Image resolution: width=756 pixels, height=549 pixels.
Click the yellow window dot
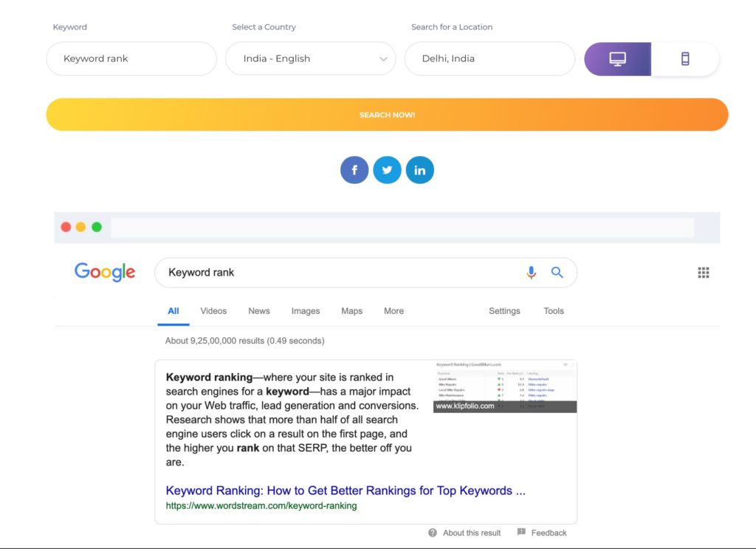pos(81,227)
